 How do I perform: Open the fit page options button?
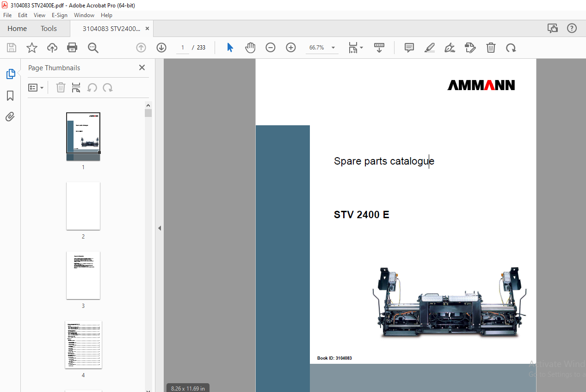coord(356,48)
